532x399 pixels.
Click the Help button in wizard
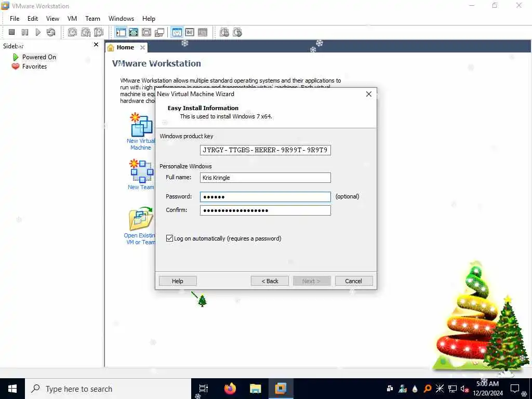178,281
